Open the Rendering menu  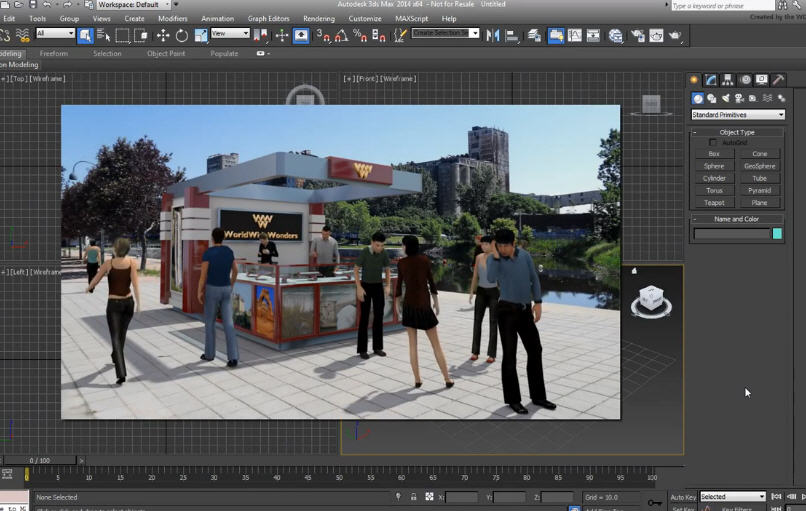click(319, 19)
